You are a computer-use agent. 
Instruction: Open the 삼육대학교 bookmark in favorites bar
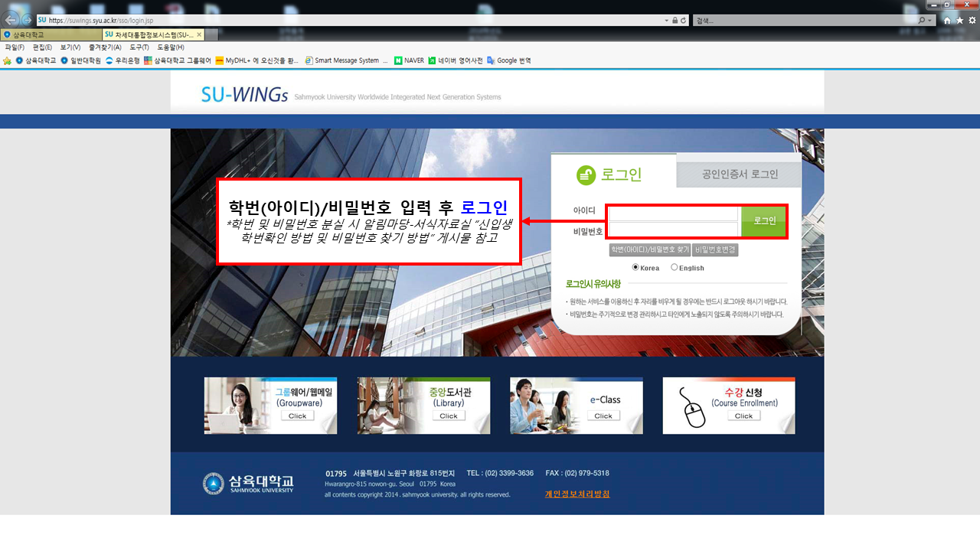35,60
